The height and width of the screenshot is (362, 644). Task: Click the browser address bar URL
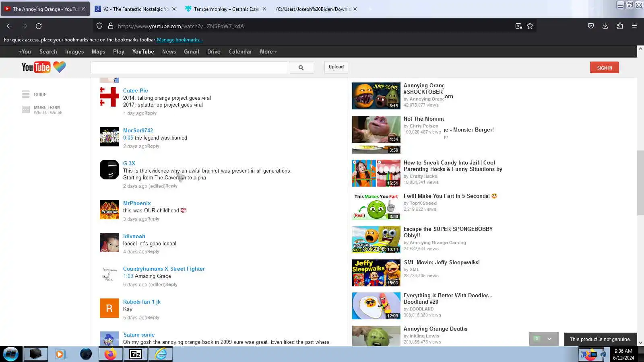(x=181, y=26)
